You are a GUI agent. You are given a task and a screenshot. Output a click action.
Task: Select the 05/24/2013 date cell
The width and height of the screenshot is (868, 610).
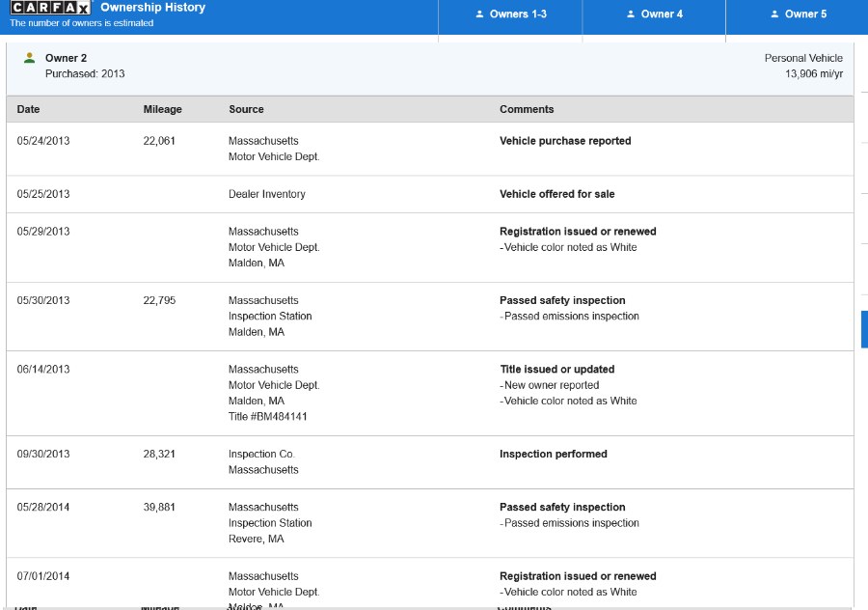[43, 141]
